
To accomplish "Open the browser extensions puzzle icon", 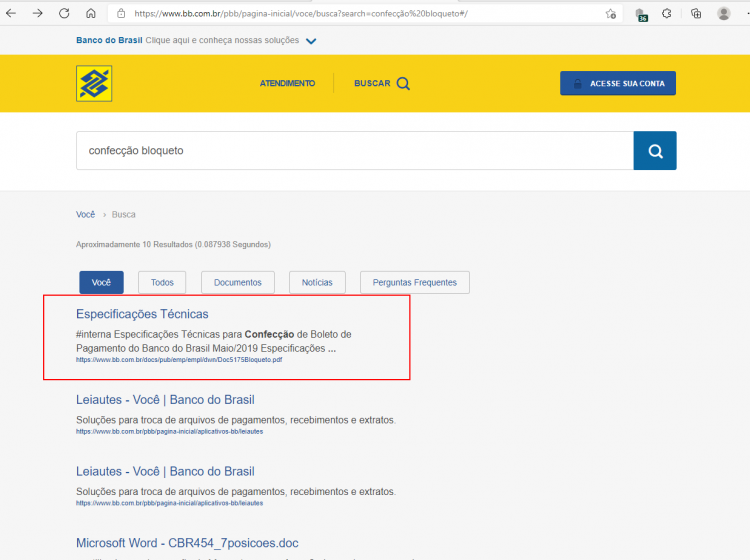I will coord(667,13).
